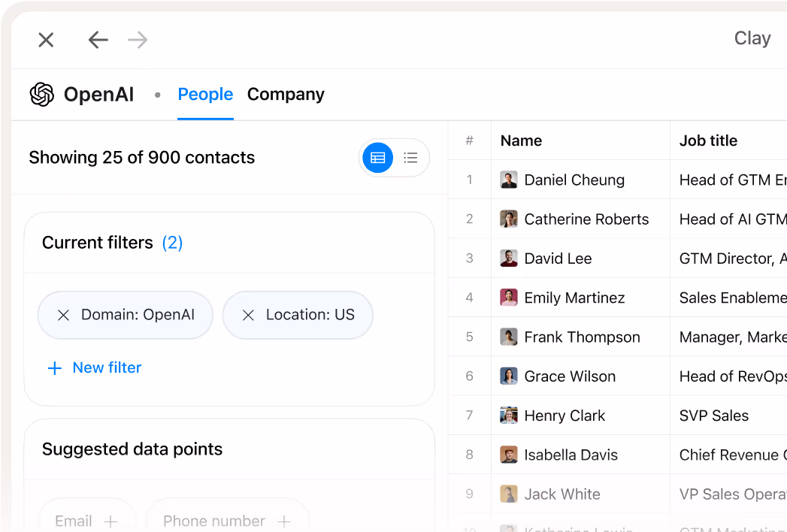The width and height of the screenshot is (787, 532).
Task: Select the list view toggle
Action: click(x=410, y=158)
